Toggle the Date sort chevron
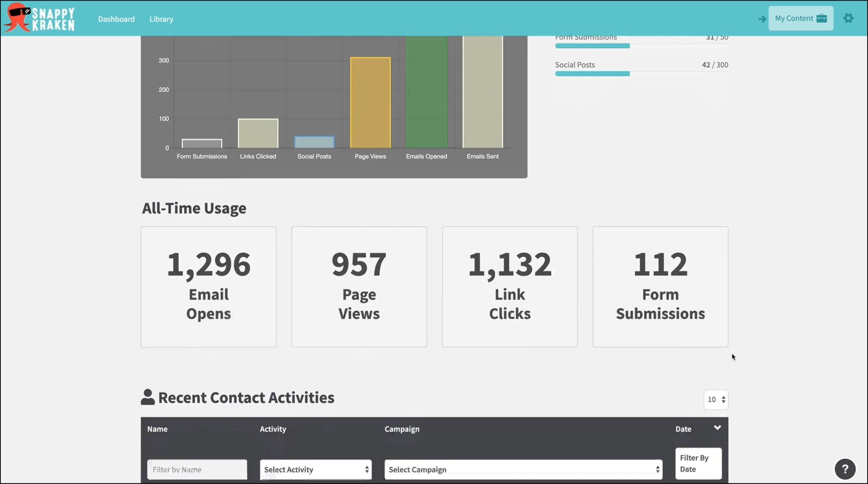Screen dimensions: 868x484 (718, 428)
